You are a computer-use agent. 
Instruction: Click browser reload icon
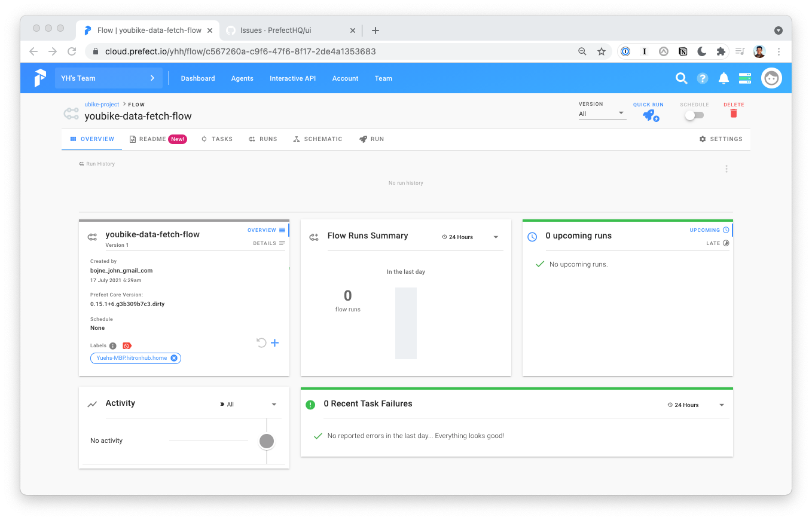click(72, 51)
